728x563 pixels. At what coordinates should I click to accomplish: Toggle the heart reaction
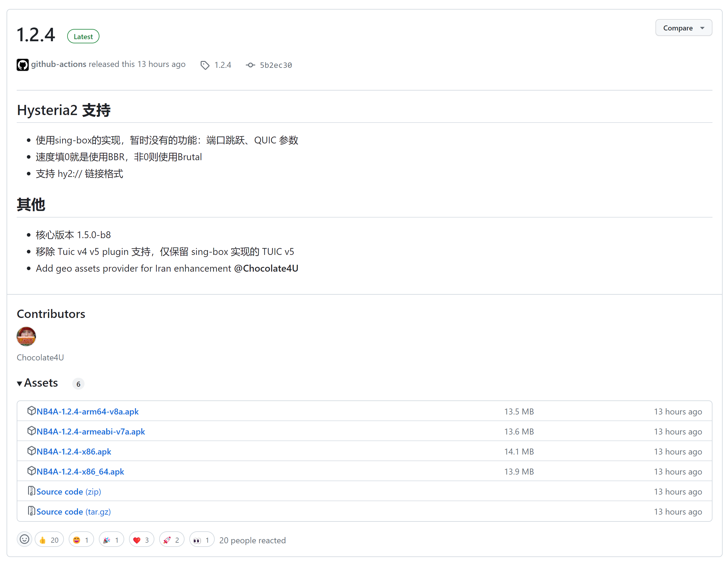tap(141, 540)
